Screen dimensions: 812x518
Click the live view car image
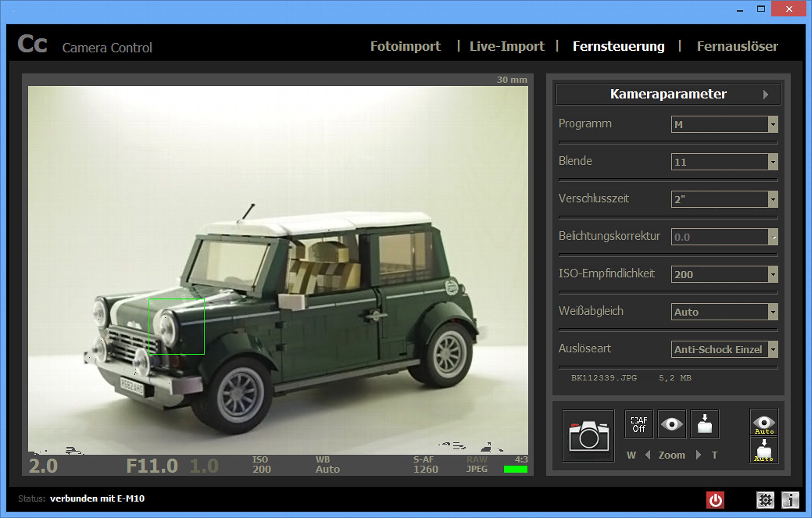tap(278, 270)
